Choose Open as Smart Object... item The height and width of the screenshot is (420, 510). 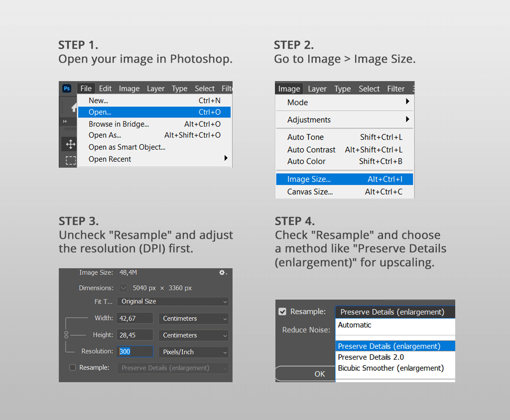154,147
